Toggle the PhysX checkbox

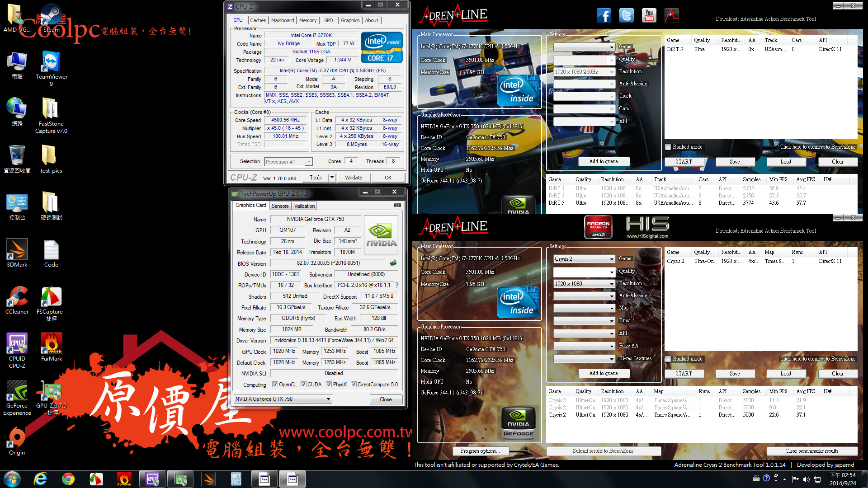point(329,385)
